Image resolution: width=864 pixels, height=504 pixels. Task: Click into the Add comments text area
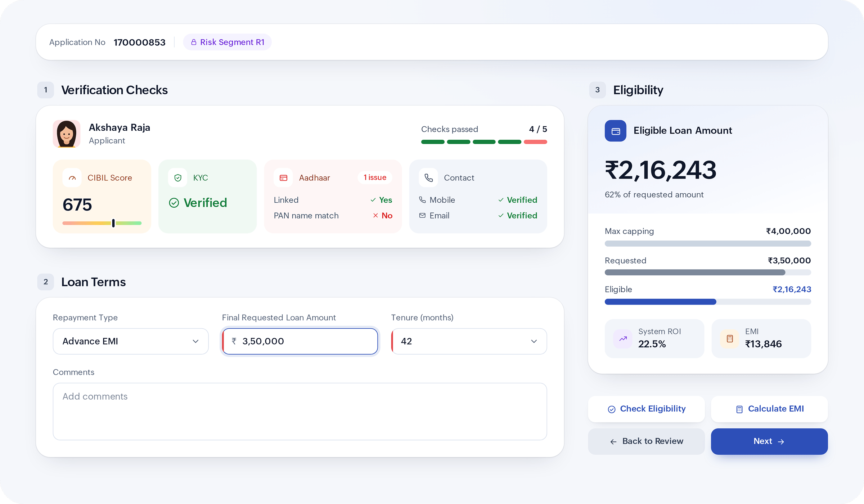300,411
